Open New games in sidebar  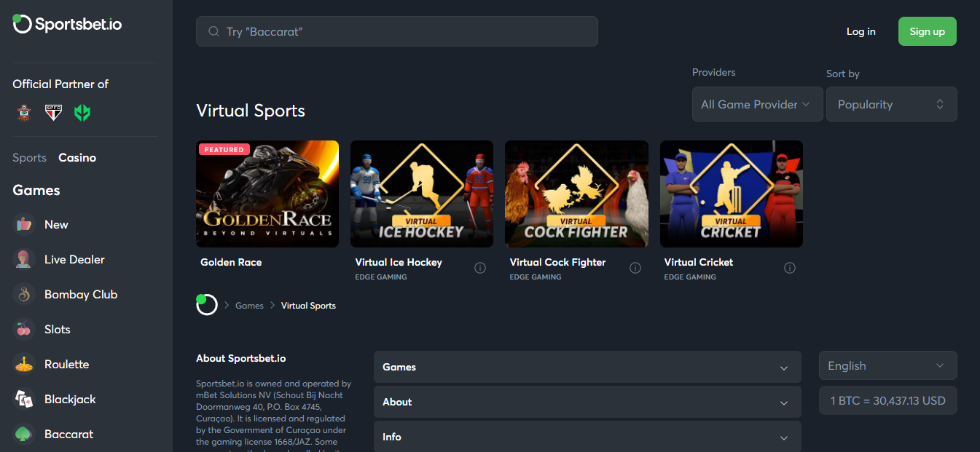56,224
